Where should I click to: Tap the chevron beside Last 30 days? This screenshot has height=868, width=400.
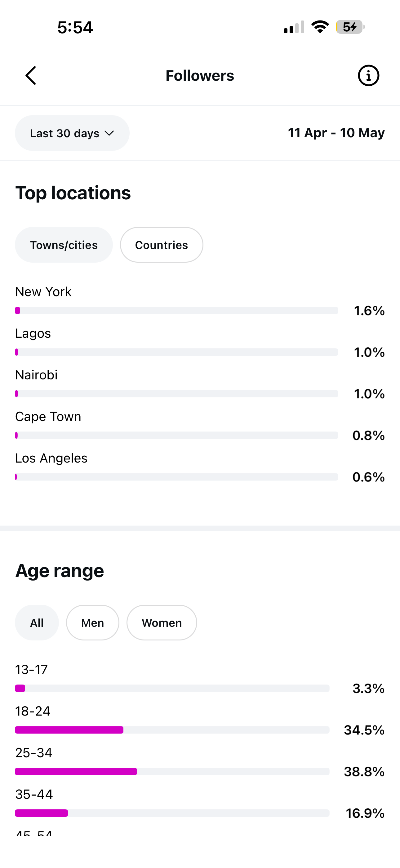point(109,133)
